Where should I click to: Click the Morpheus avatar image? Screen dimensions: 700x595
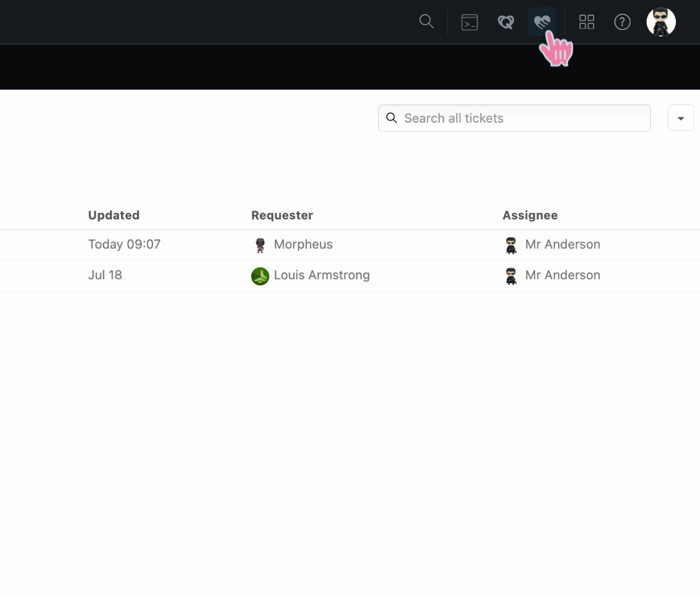[x=260, y=245]
